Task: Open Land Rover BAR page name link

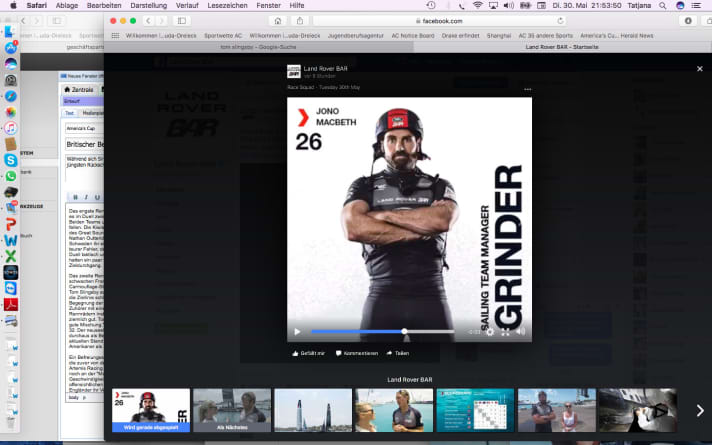Action: 326,69
